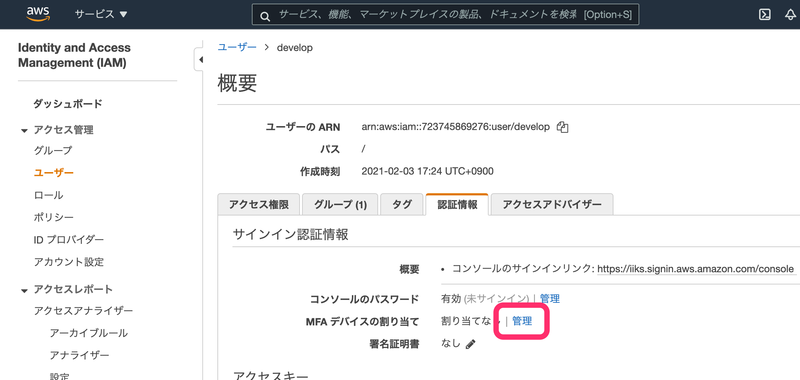The image size is (800, 380).
Task: Switch to the アクセスアドバイザー tab
Action: (x=552, y=205)
